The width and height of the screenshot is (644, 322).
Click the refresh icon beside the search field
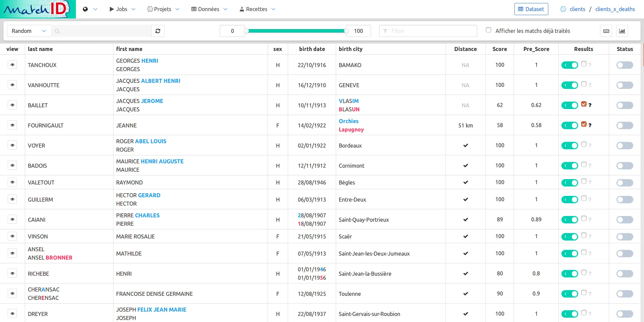tap(157, 31)
